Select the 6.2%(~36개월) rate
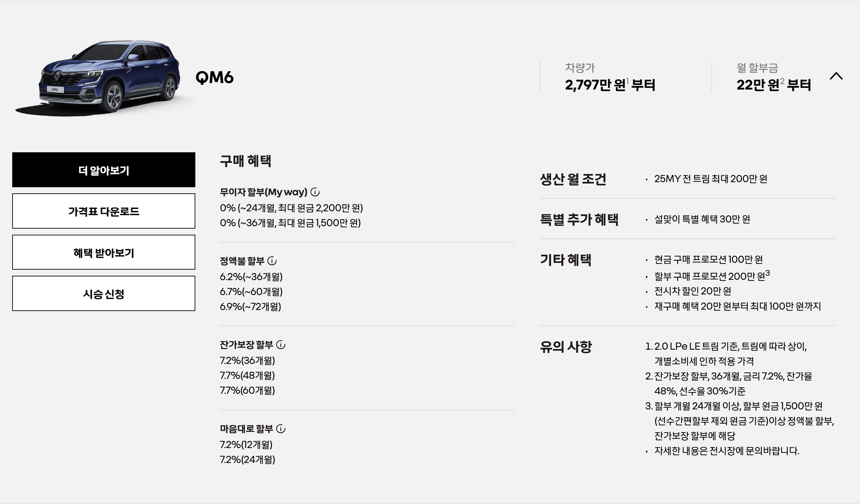 pos(251,277)
